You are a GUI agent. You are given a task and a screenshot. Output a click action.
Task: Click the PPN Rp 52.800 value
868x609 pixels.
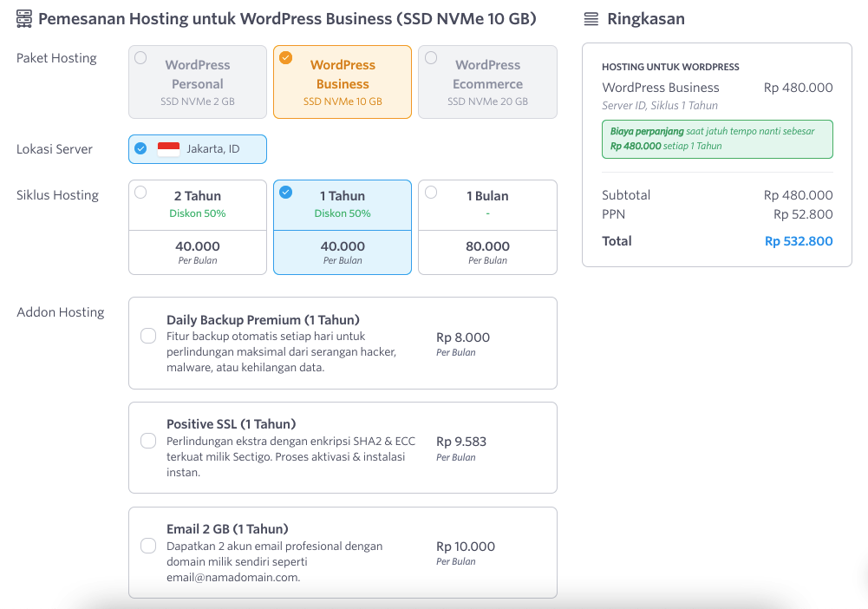point(803,214)
